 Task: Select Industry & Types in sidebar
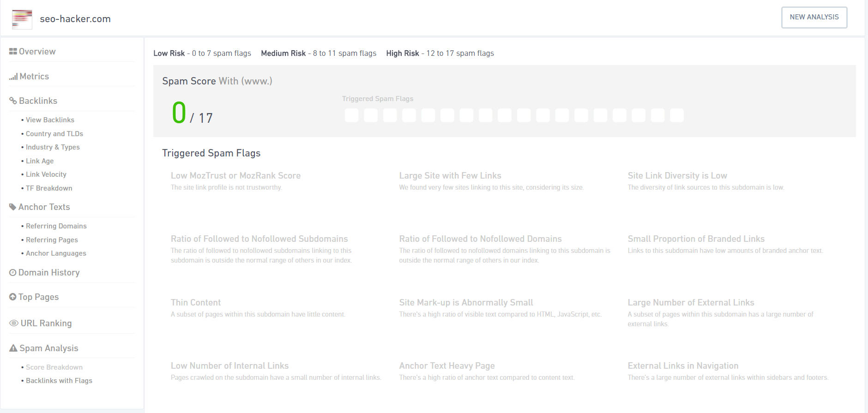pos(53,147)
